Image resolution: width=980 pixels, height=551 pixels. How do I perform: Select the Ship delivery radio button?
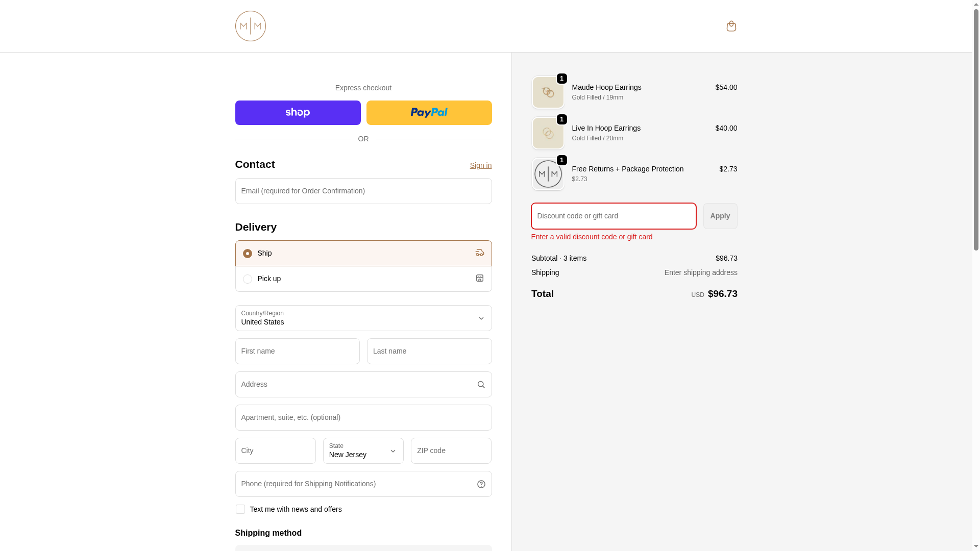(248, 254)
